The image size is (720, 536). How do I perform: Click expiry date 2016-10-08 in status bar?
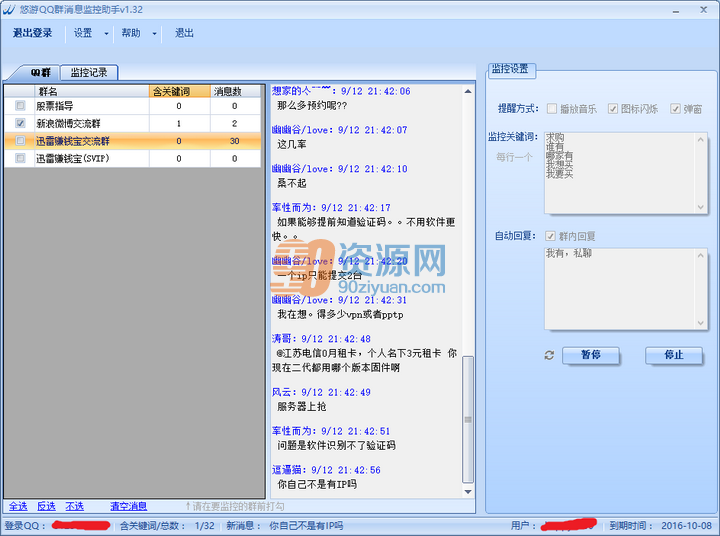click(686, 526)
